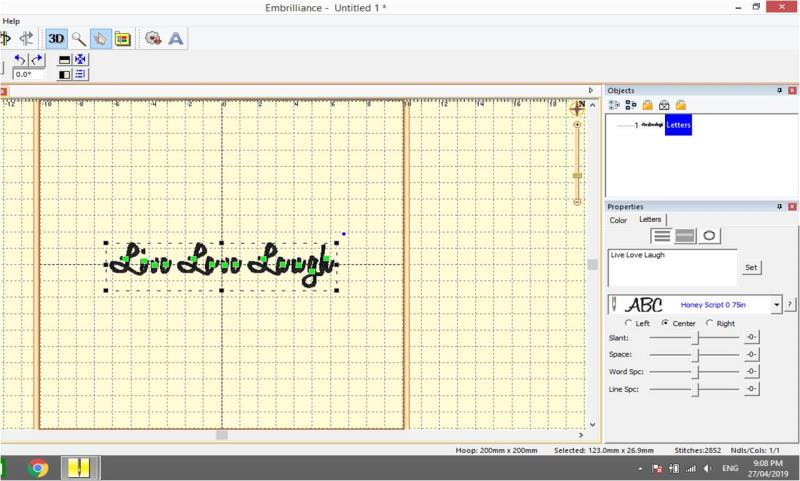Screen dimensions: 800x481
Task: Click the blue rotate handle above the lettering
Action: (344, 234)
